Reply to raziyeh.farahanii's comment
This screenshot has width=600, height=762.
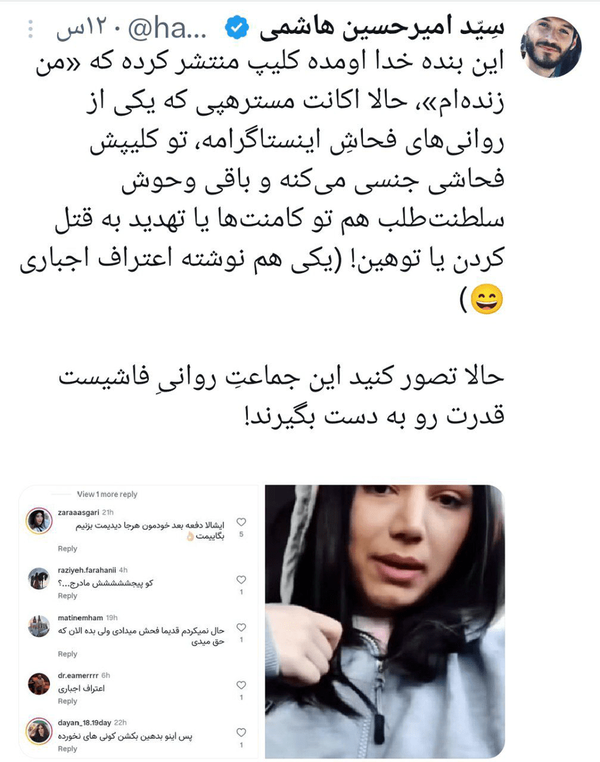[x=68, y=596]
